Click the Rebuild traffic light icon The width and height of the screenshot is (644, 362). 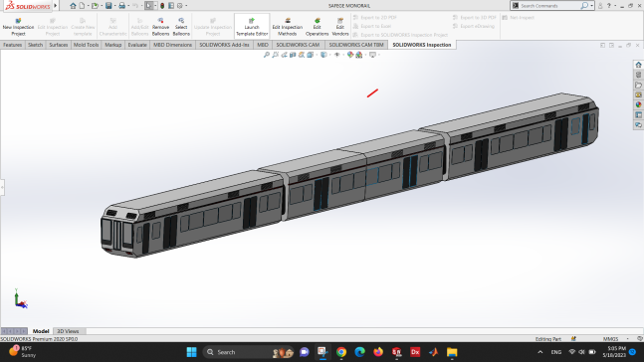click(x=162, y=6)
